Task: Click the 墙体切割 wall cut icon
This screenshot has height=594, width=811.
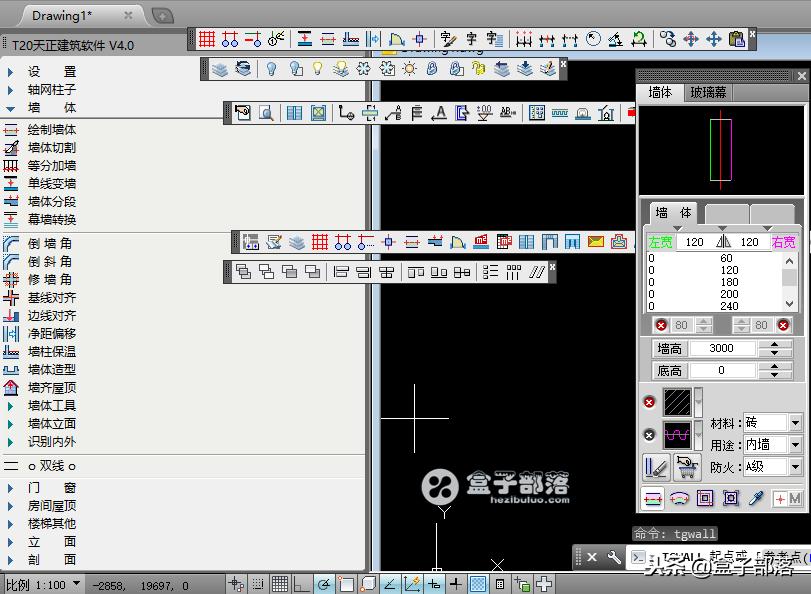Action: click(11, 148)
